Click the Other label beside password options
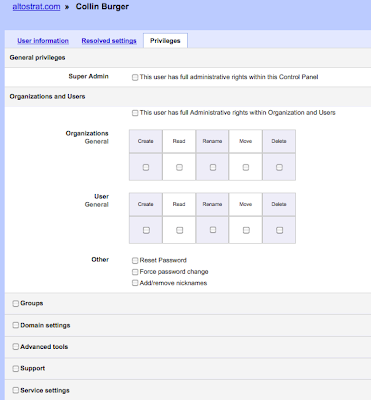Viewport: 371px width, 400px height. (100, 259)
